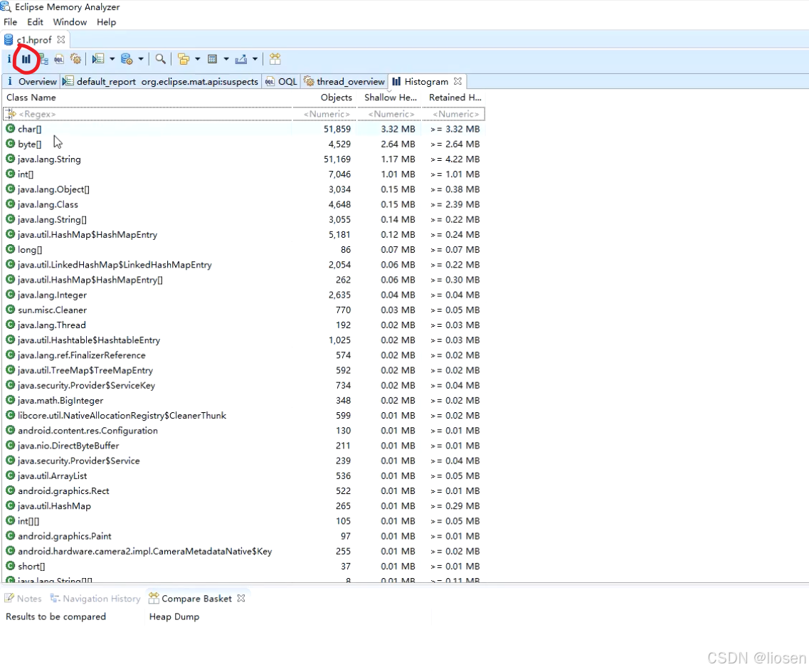This screenshot has width=809, height=672.
Task: Select the java.lang.Object[] row
Action: click(x=244, y=189)
